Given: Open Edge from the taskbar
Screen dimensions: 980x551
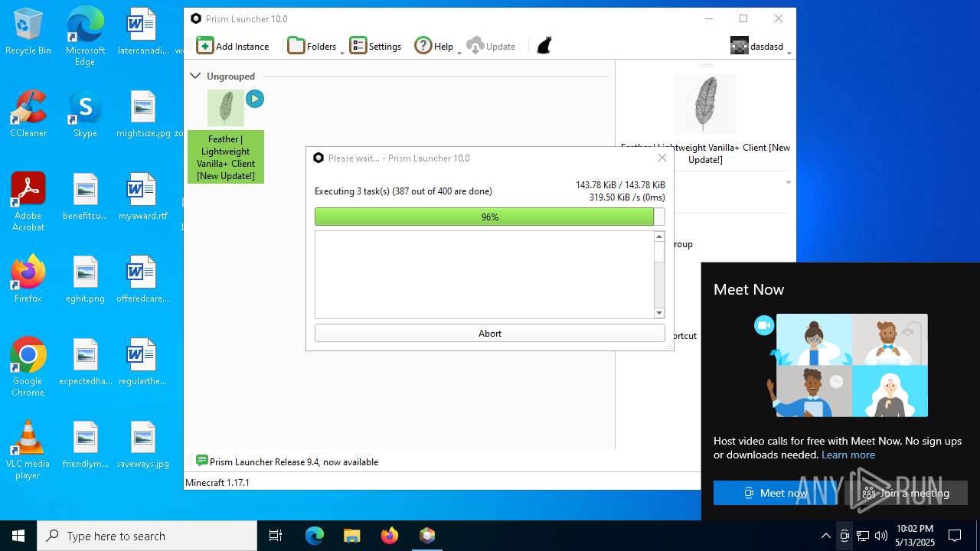Looking at the screenshot, I should coord(315,536).
